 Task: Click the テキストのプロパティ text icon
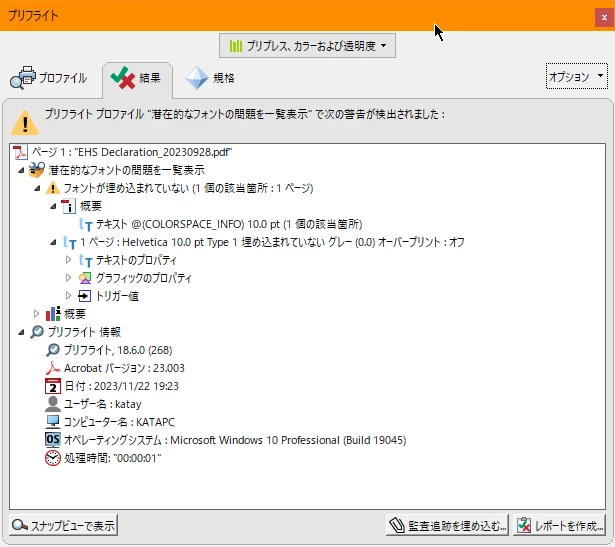(86, 260)
